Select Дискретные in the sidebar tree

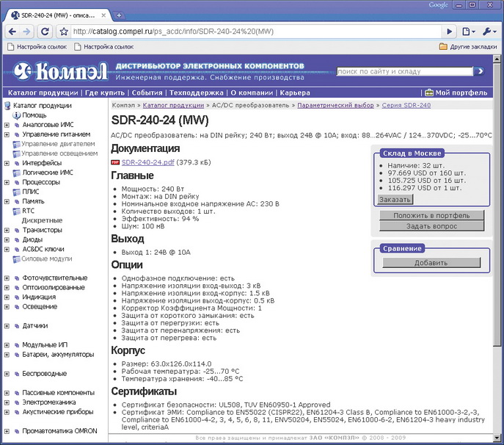point(42,221)
